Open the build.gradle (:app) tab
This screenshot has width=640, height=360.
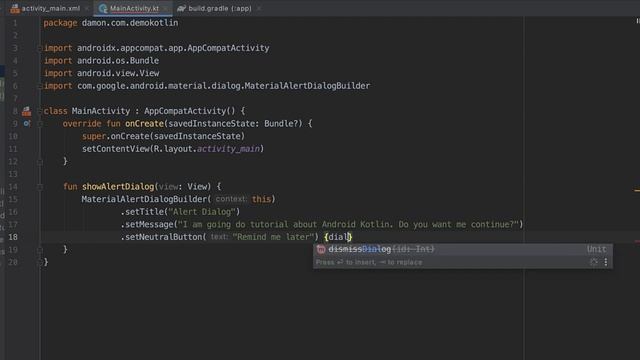pos(220,8)
